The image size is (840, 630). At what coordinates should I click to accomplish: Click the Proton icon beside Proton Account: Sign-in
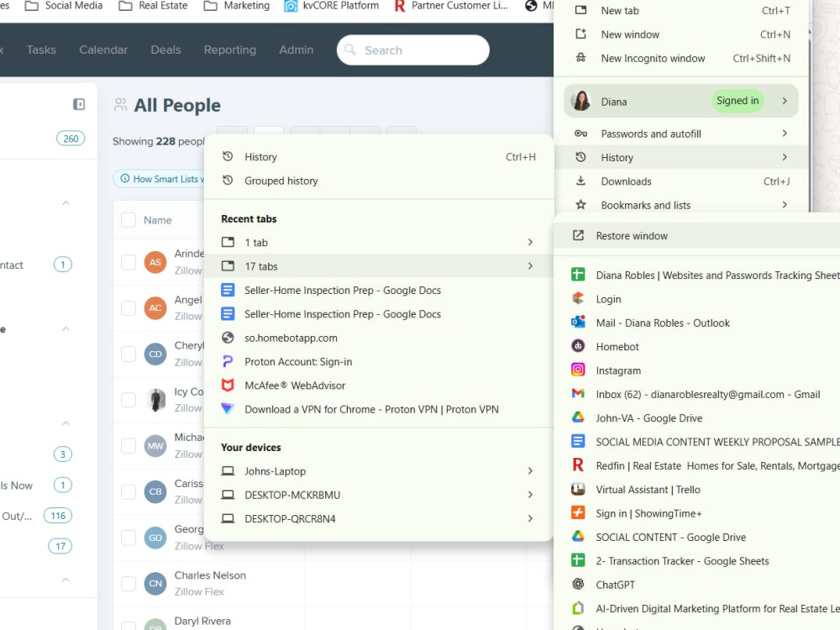click(x=228, y=361)
